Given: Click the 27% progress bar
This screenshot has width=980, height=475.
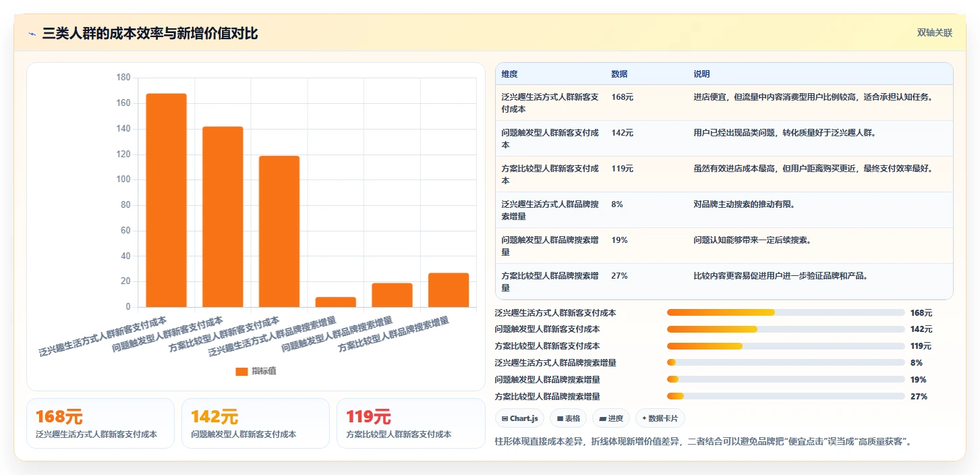Looking at the screenshot, I should [x=786, y=396].
